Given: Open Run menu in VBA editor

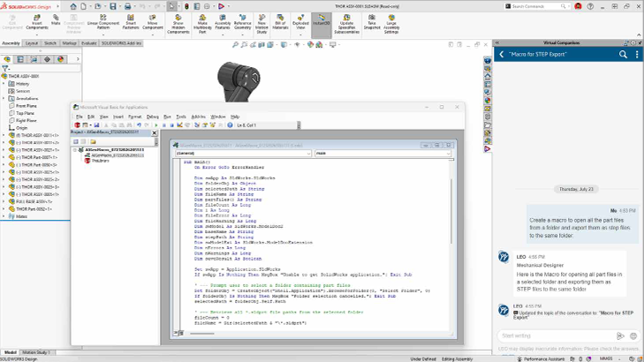Looking at the screenshot, I should click(167, 117).
